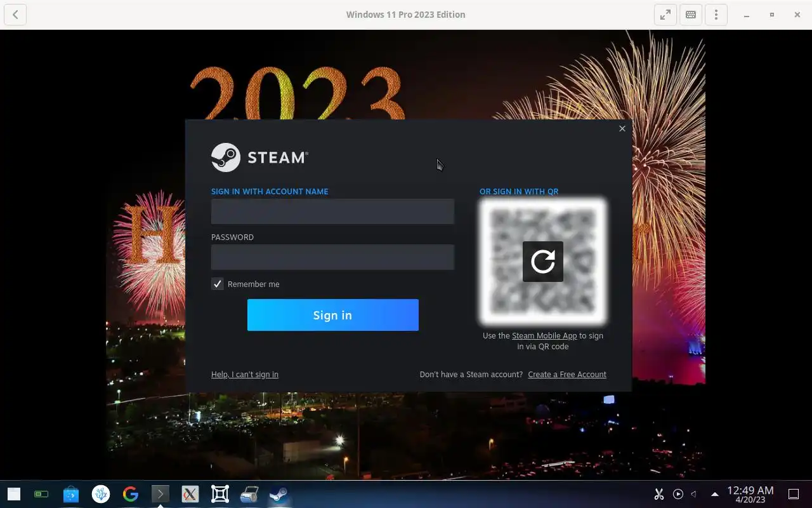Refresh the QR code
The image size is (812, 508).
tap(543, 262)
